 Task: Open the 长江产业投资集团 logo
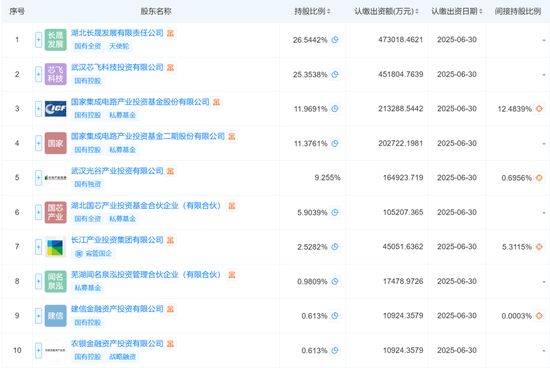(x=55, y=247)
